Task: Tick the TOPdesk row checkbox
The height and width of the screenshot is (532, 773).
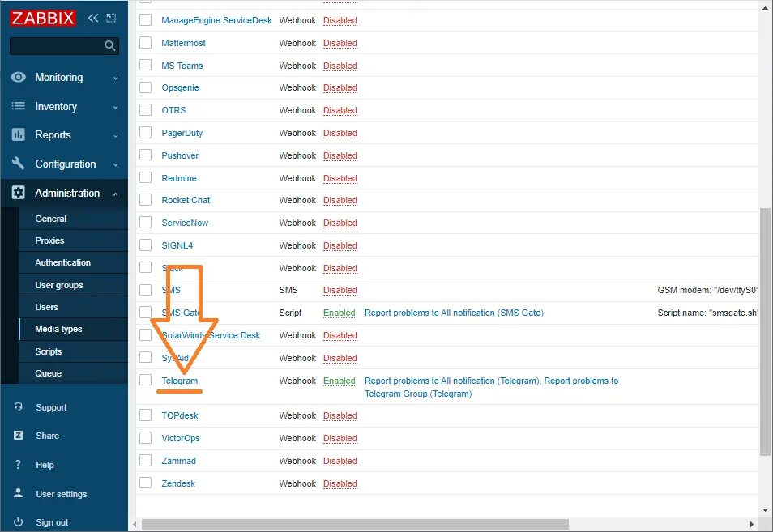Action: [x=145, y=415]
